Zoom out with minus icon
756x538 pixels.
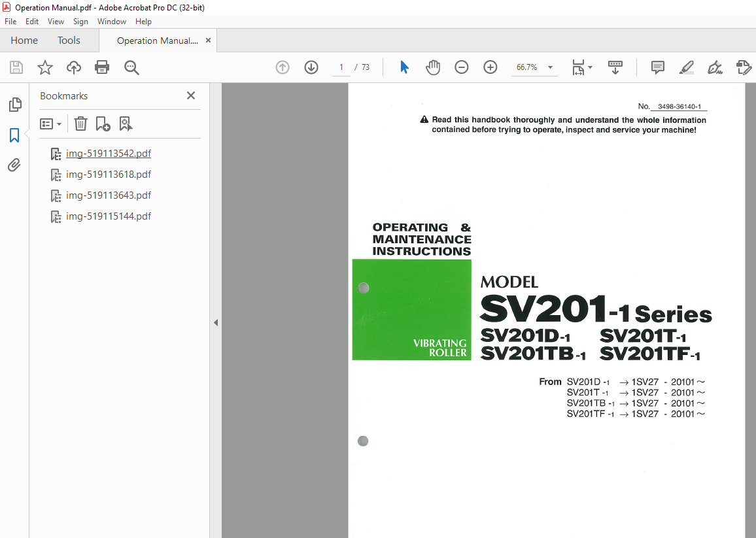(462, 67)
